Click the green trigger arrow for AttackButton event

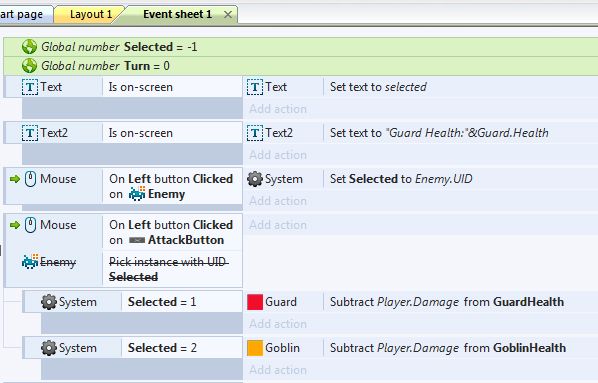pyautogui.click(x=14, y=225)
